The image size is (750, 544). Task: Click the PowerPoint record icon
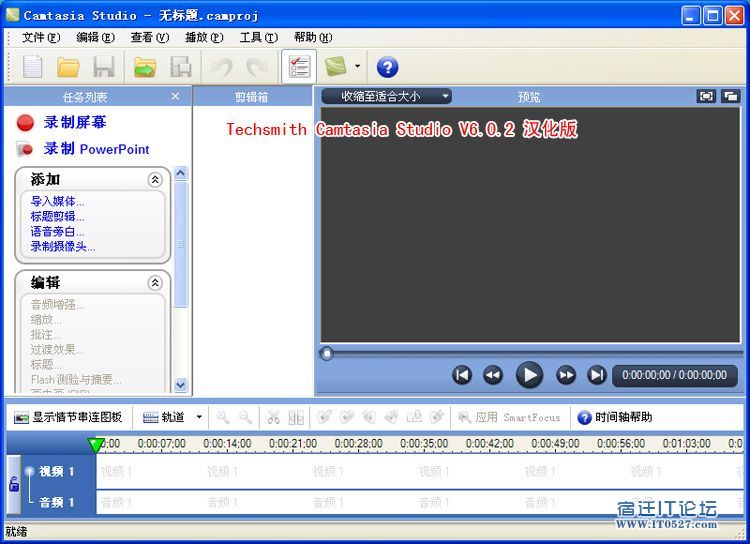click(x=24, y=149)
